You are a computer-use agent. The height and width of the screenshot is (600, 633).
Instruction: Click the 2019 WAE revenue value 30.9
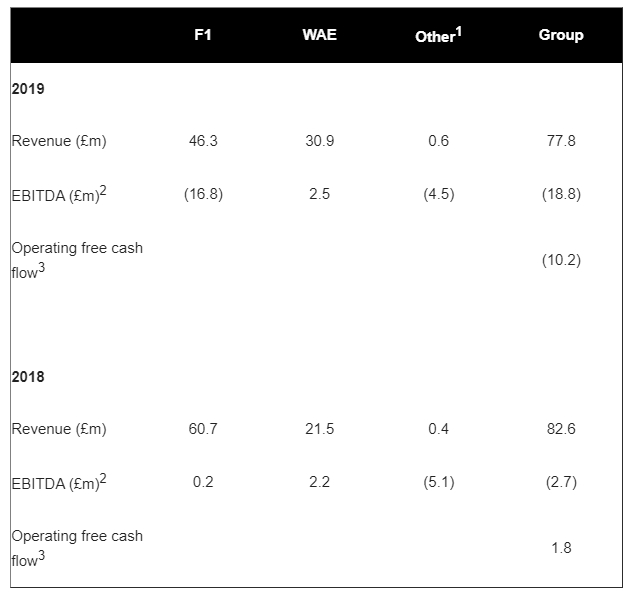[x=319, y=141]
